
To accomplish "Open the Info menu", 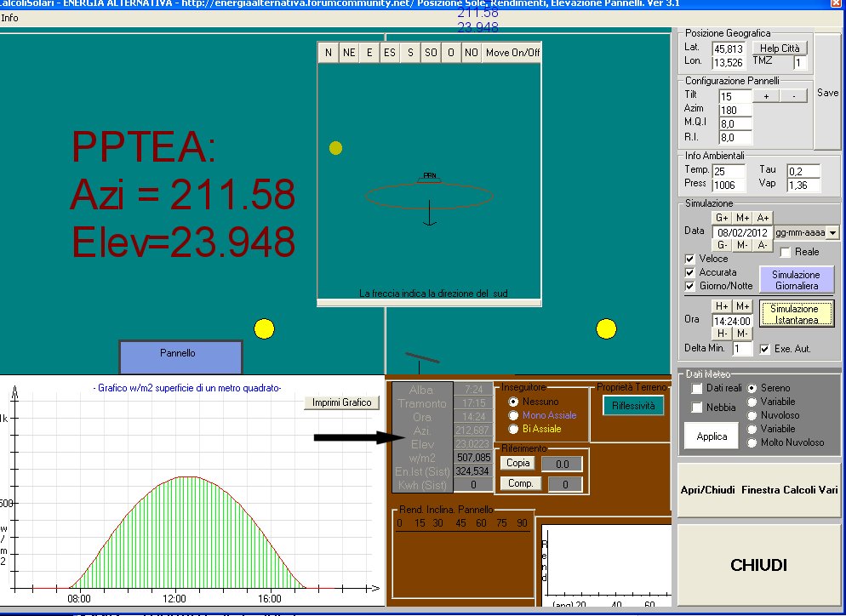I will [9, 18].
